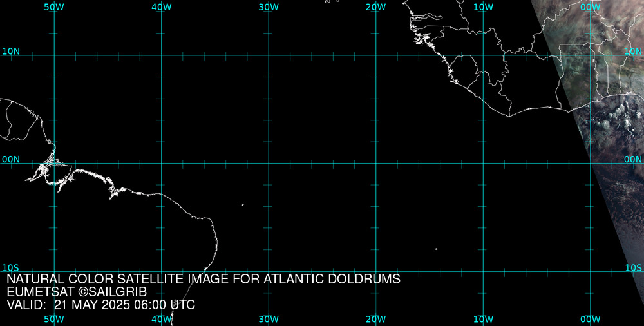Click the '10S' label on the left edge

[11, 268]
